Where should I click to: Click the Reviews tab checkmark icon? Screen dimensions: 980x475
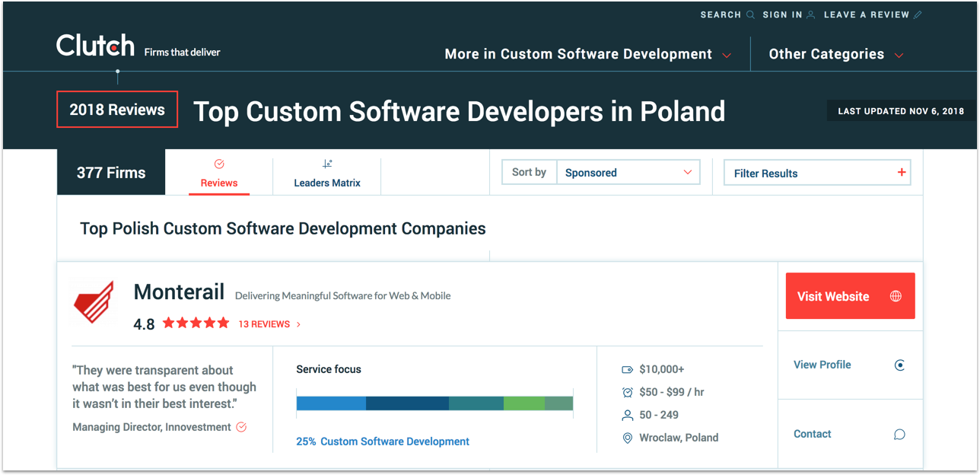[x=219, y=164]
